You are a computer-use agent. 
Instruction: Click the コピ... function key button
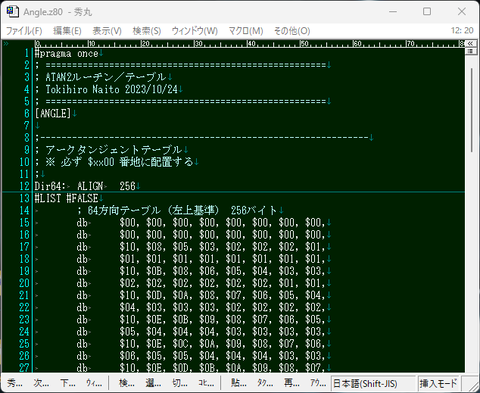point(206,383)
